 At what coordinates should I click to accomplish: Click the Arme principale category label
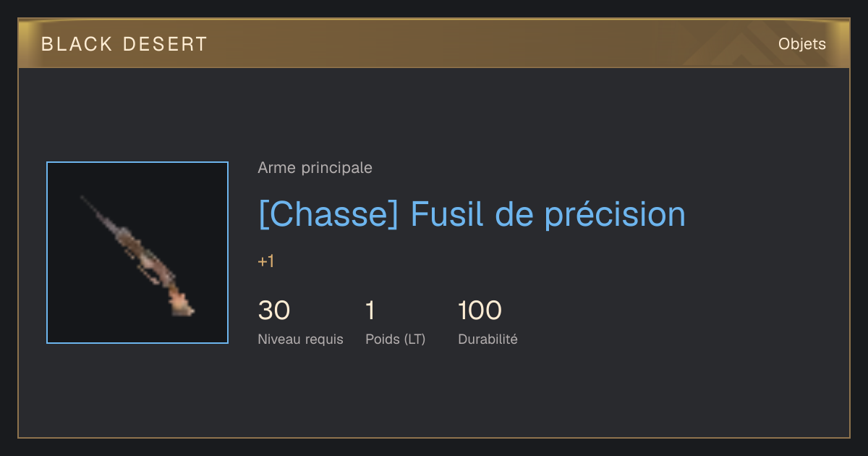click(x=315, y=168)
